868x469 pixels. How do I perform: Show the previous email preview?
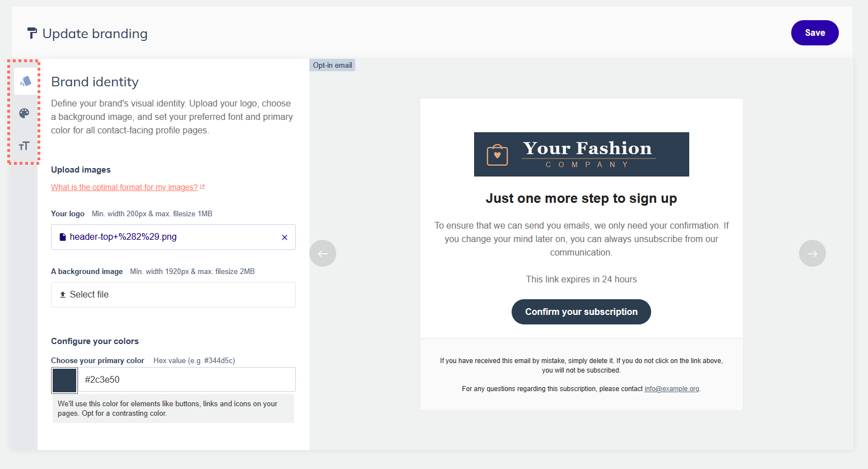point(323,253)
